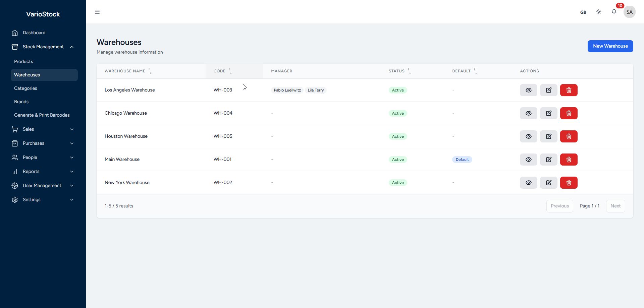Click the Page 1 / 1 indicator
The height and width of the screenshot is (308, 644).
590,206
